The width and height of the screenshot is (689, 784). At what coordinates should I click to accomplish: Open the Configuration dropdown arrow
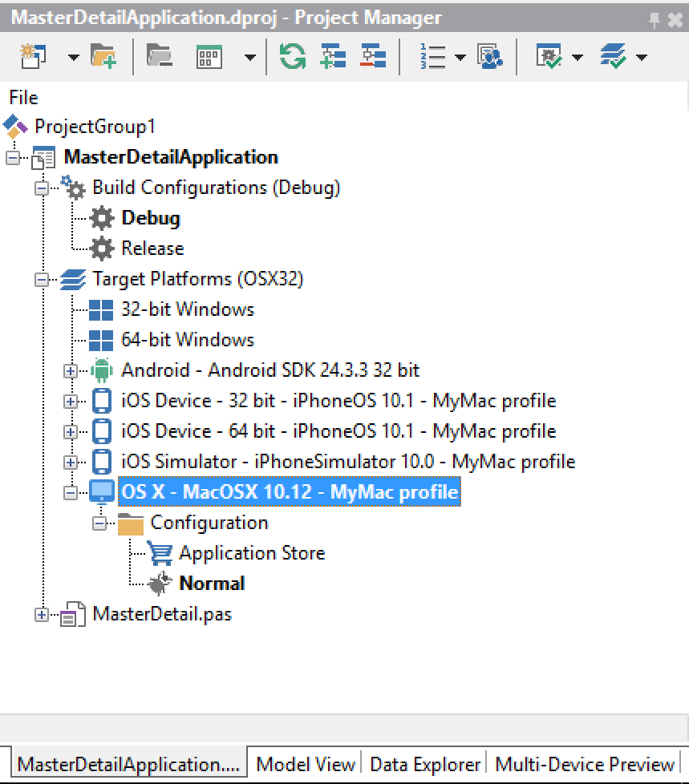pyautogui.click(x=578, y=57)
